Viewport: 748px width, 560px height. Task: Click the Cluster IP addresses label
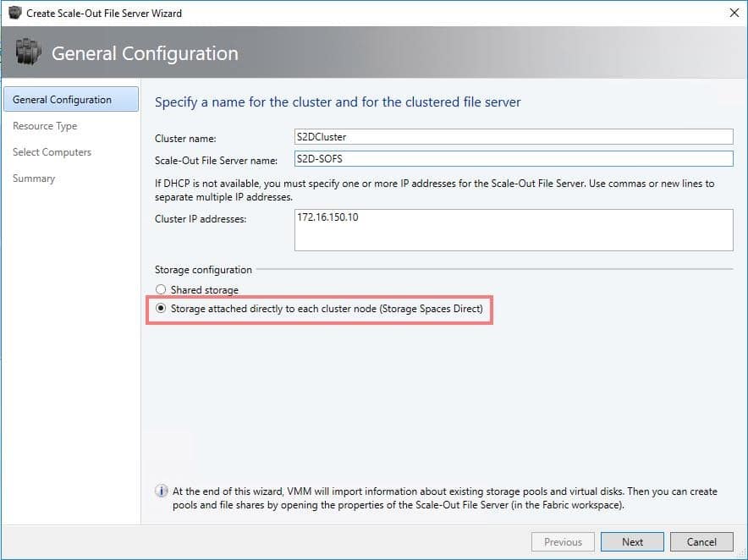tap(201, 219)
